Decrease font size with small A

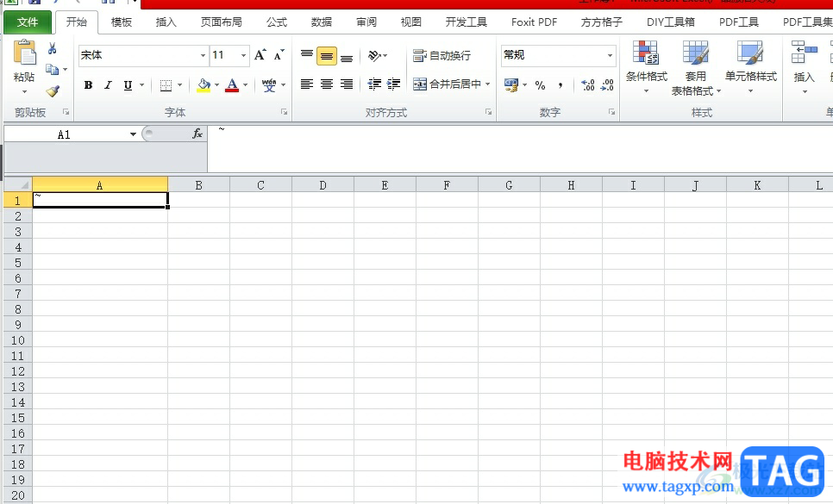pyautogui.click(x=279, y=55)
